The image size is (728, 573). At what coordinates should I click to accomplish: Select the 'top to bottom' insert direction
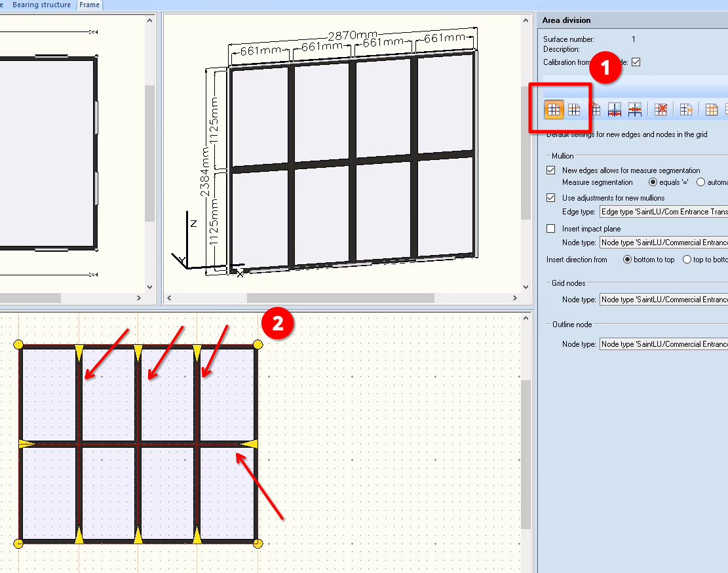click(x=687, y=260)
